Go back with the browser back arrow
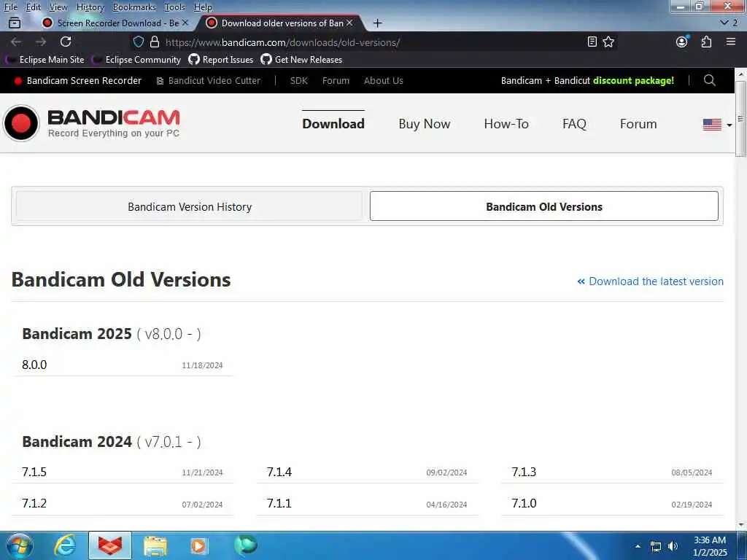 16,42
